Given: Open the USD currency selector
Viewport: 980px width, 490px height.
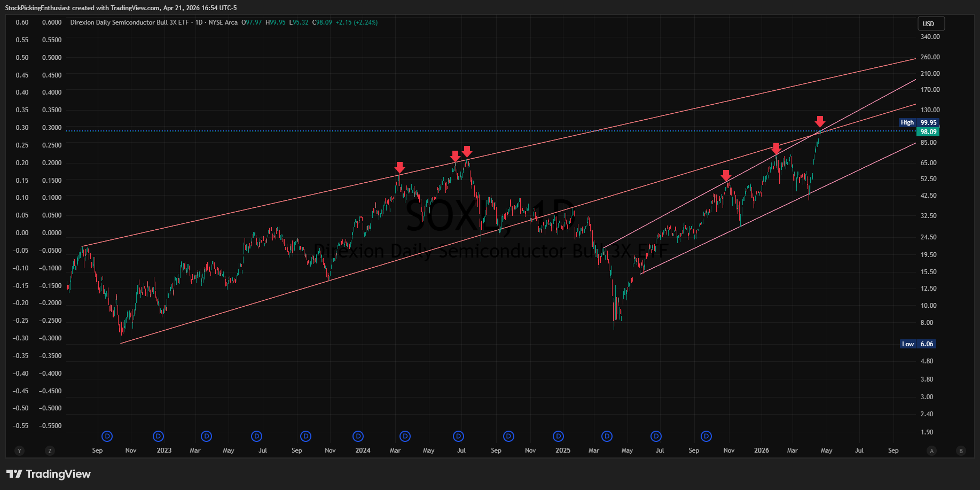Looking at the screenshot, I should point(931,24).
